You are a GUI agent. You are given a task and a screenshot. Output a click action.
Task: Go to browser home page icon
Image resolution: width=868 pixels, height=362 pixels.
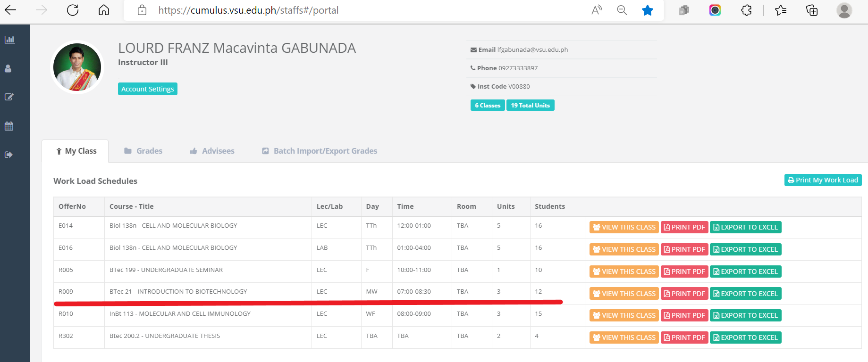[104, 10]
